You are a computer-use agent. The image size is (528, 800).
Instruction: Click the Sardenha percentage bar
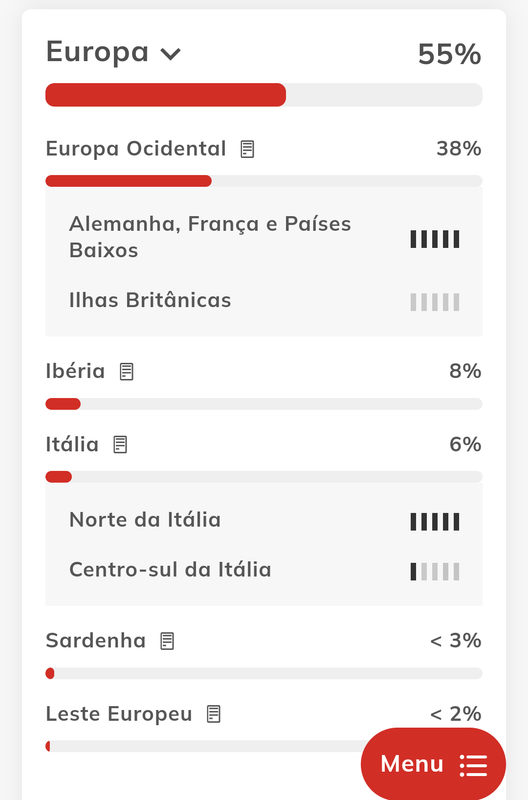tap(264, 673)
